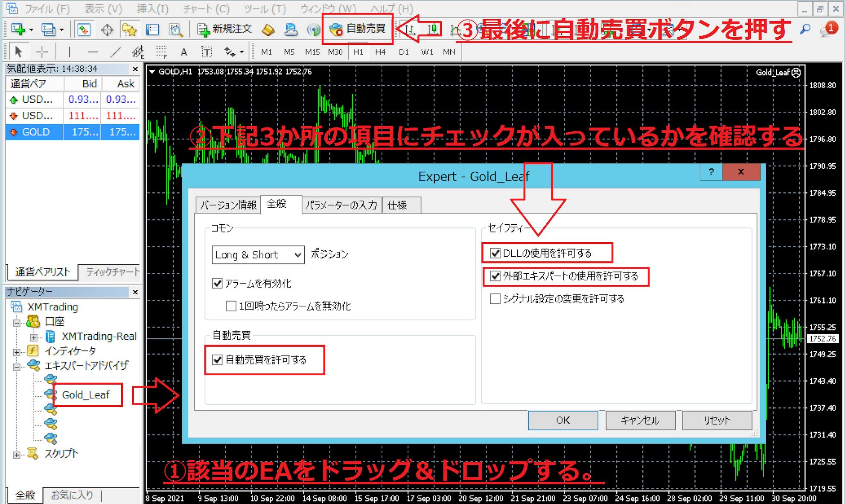
Task: Enable シグナル設定の変更を許可する checkbox
Action: tap(495, 298)
